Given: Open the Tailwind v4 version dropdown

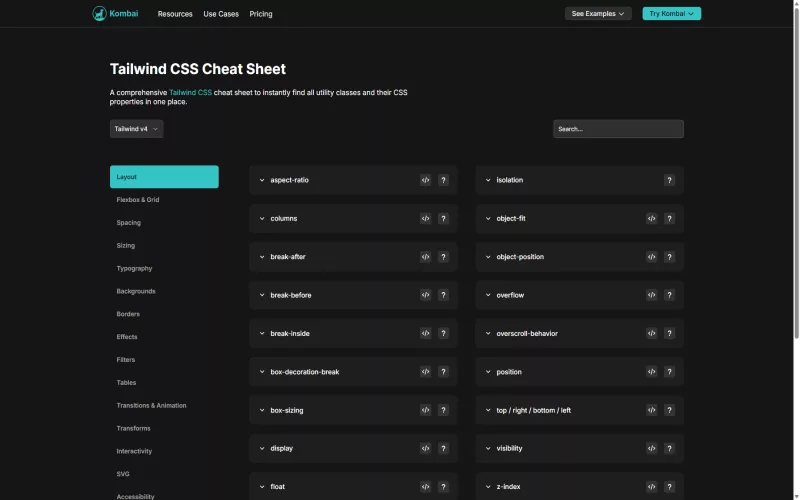Looking at the screenshot, I should click(136, 129).
